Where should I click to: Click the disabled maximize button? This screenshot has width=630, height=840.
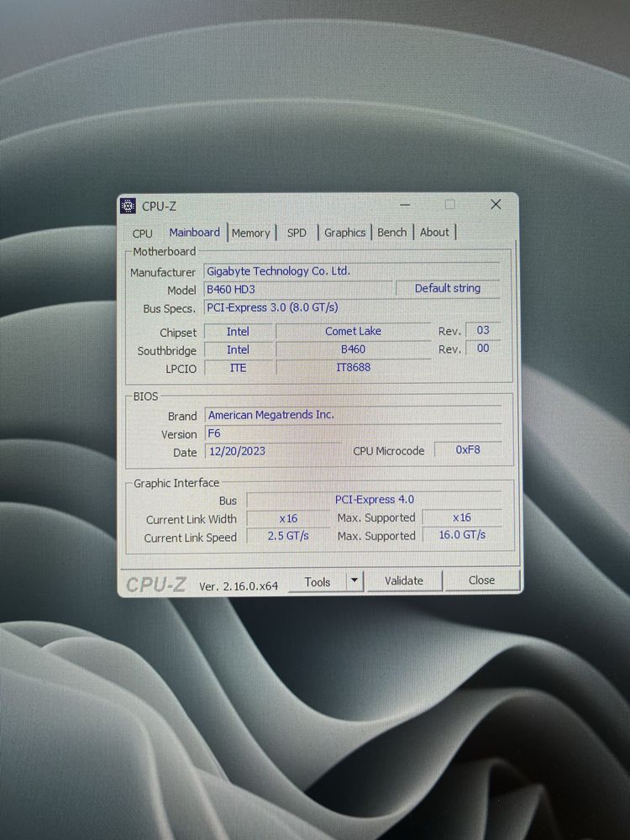point(450,204)
